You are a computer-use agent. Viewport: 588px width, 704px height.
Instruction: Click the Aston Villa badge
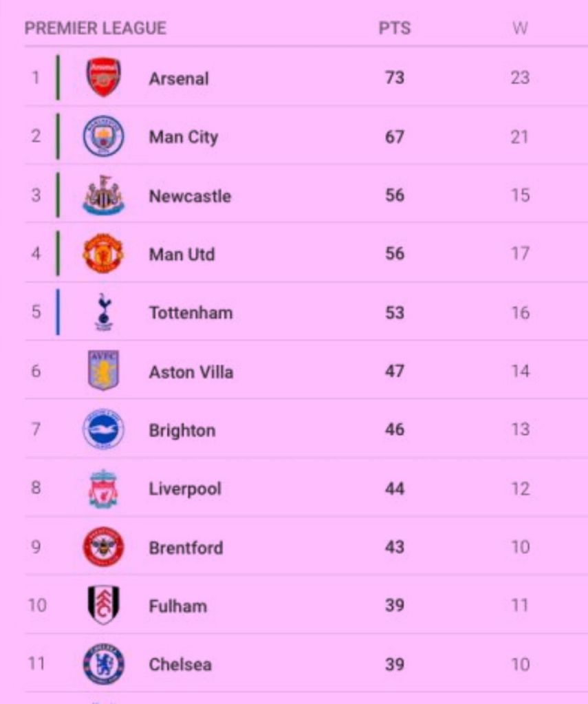tap(104, 371)
